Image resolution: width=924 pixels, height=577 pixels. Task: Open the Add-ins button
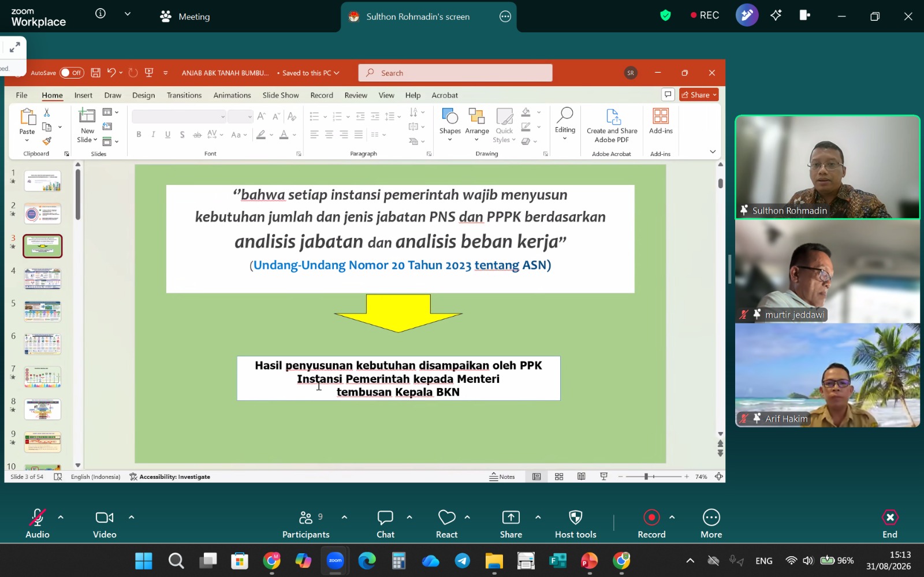tap(661, 121)
